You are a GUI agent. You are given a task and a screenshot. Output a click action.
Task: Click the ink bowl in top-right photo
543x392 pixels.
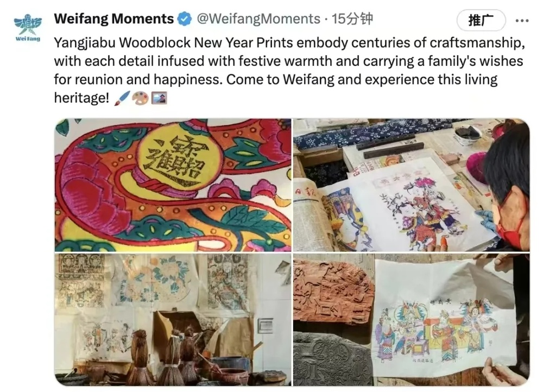pyautogui.click(x=468, y=135)
